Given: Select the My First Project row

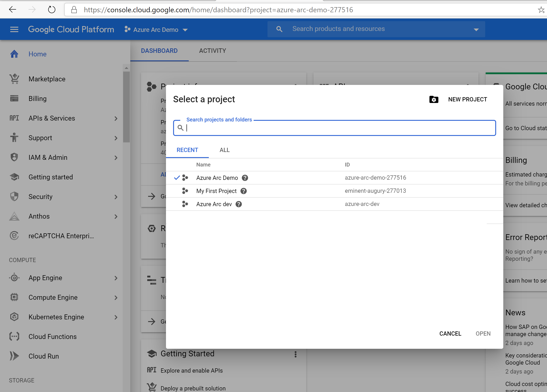Looking at the screenshot, I should pyautogui.click(x=265, y=191).
